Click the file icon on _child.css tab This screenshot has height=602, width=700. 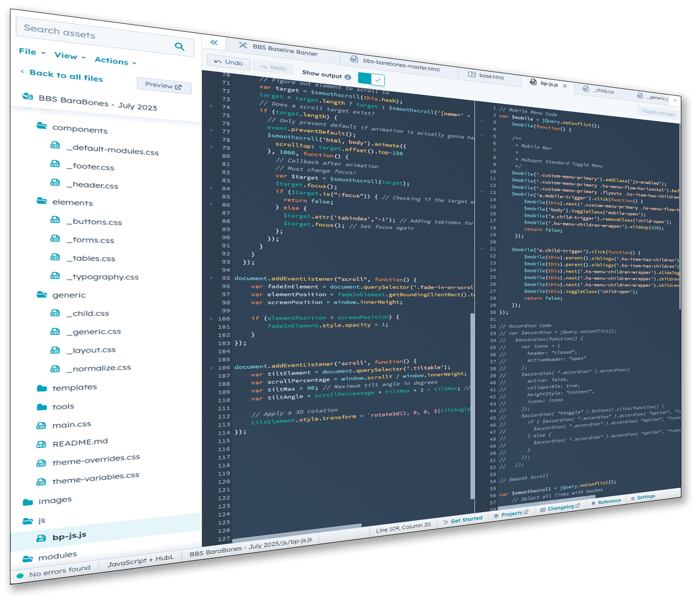[x=586, y=89]
